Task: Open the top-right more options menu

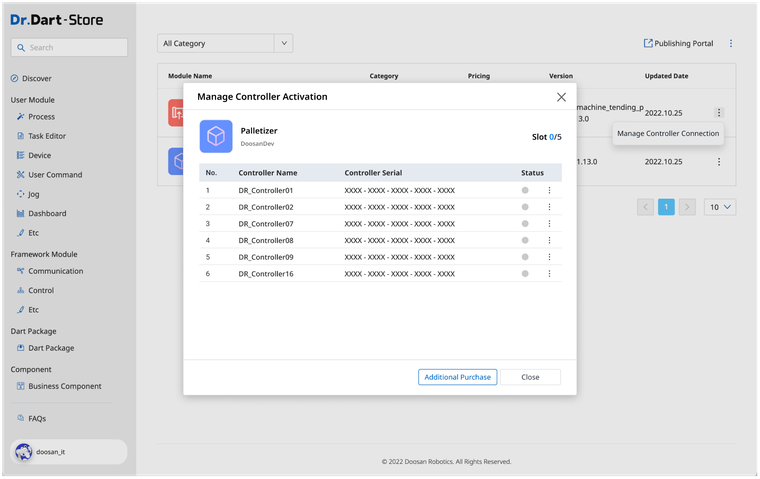Action: point(731,44)
